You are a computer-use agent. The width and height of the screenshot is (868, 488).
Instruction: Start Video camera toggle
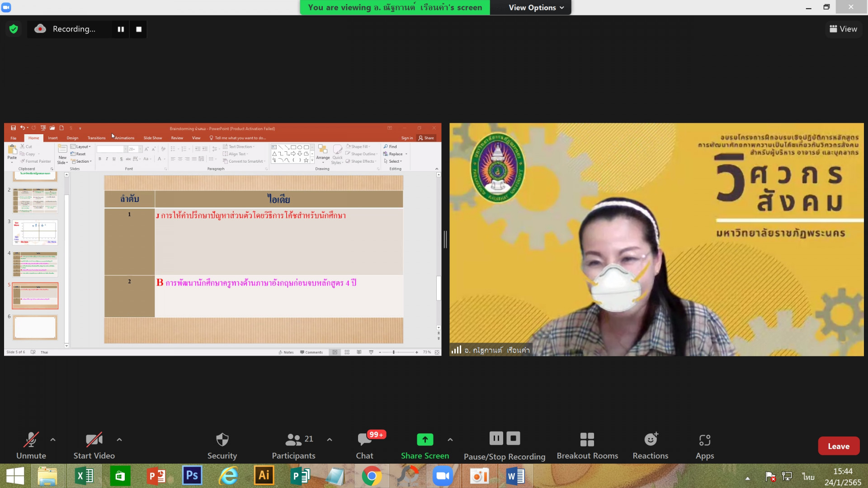[x=94, y=446]
